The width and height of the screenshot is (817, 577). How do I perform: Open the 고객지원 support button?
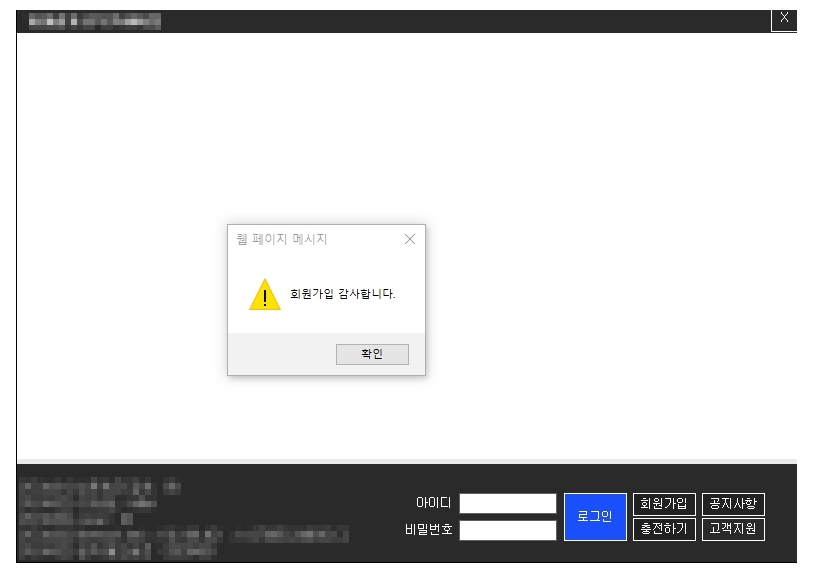coord(733,529)
